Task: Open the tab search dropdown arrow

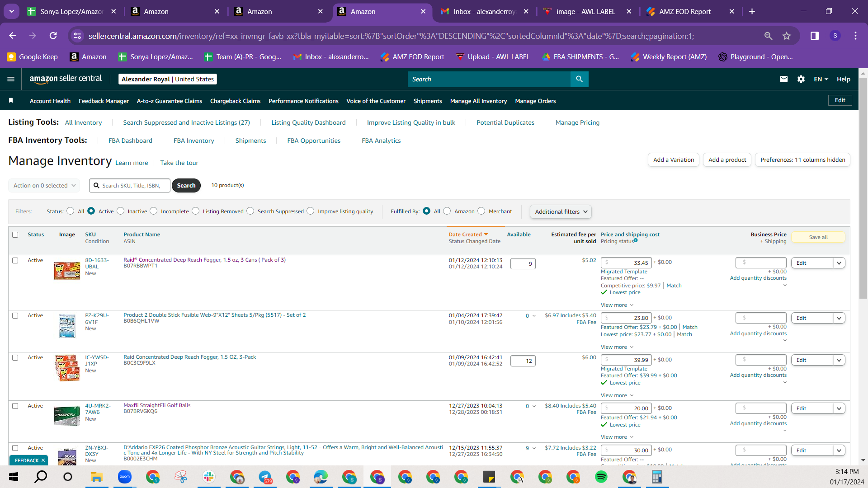Action: [12, 11]
